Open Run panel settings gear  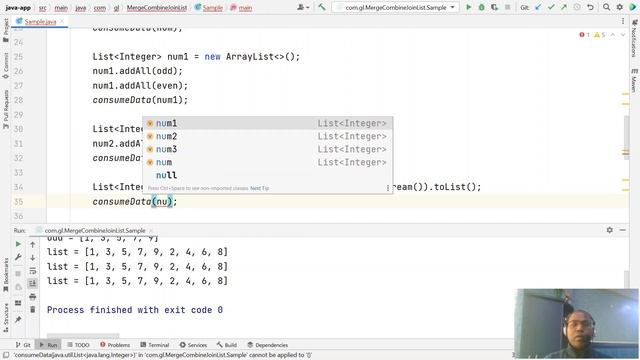609,230
